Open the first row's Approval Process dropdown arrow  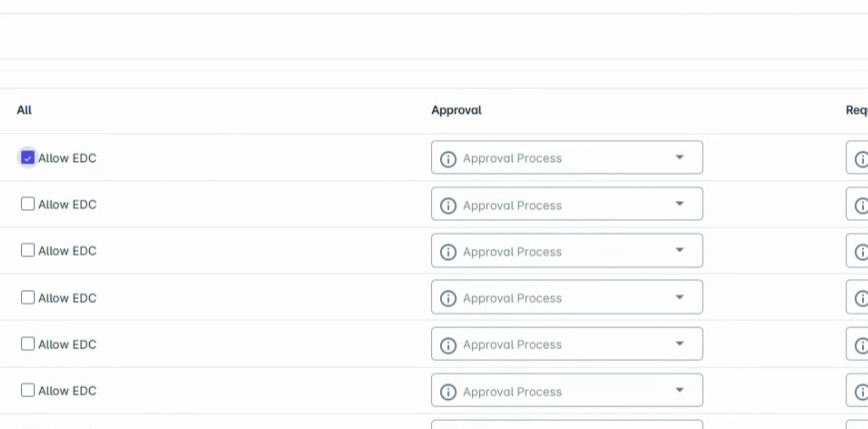coord(680,157)
